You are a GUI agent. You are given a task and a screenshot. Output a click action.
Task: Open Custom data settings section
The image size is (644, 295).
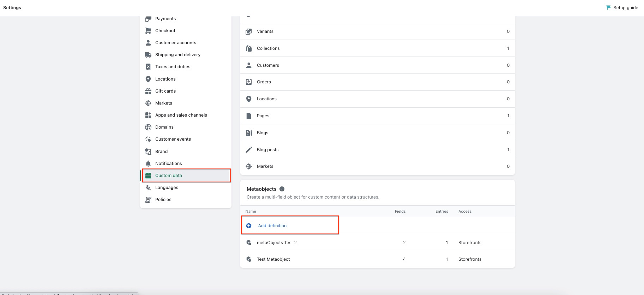(x=169, y=176)
